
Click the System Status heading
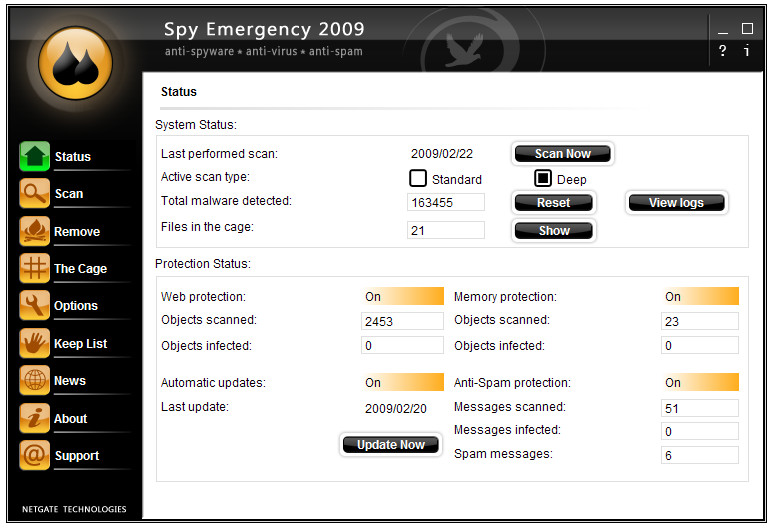coord(196,125)
